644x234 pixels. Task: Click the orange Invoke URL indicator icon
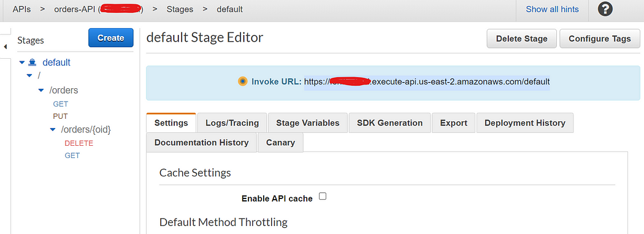click(x=243, y=81)
